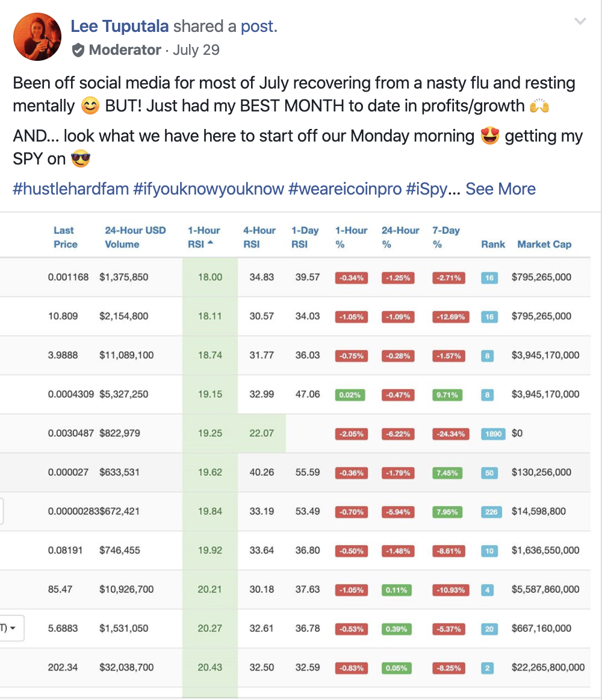Sort by Market Cap column header
Screen dimensions: 602x700
click(544, 245)
